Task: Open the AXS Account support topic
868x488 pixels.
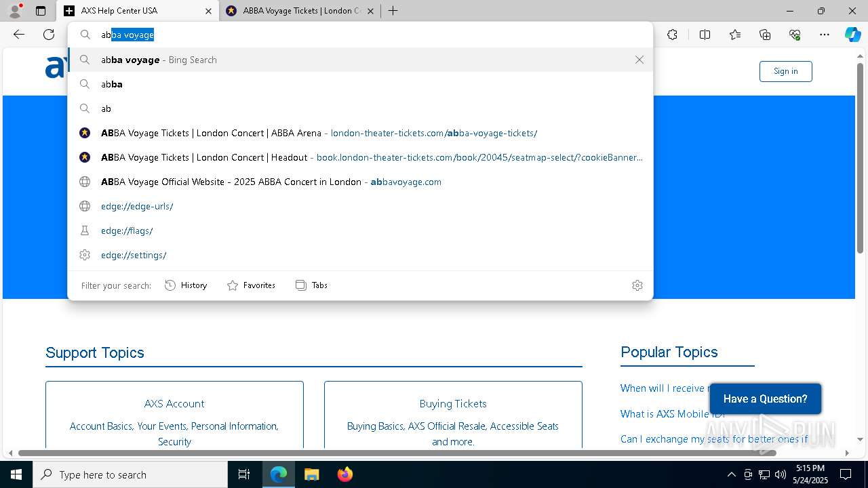Action: tap(174, 415)
